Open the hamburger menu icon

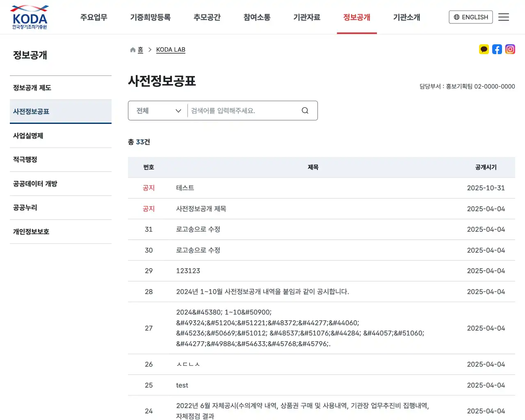coord(504,17)
